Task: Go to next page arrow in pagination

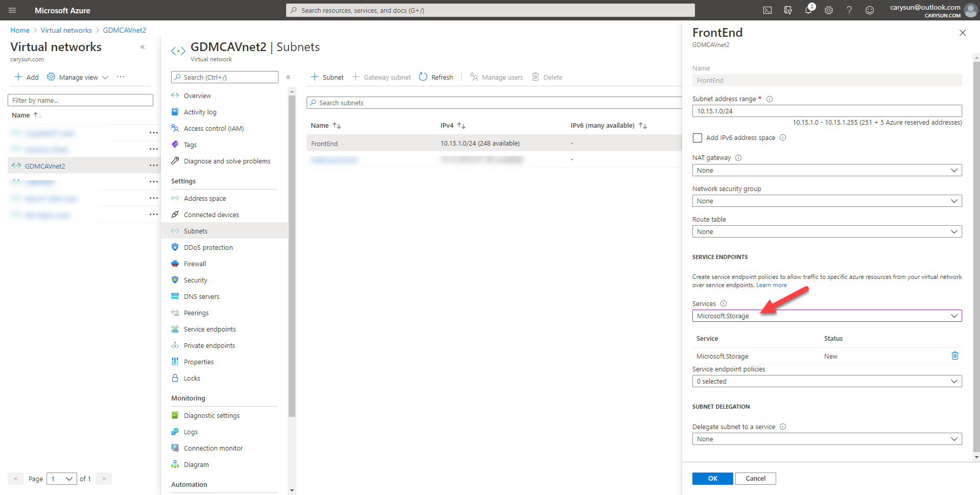Action: click(x=104, y=479)
